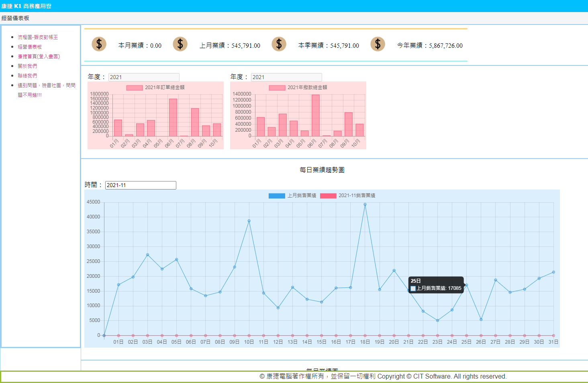Click the 10日 data point on the line chart
The width and height of the screenshot is (588, 383).
[x=249, y=221]
